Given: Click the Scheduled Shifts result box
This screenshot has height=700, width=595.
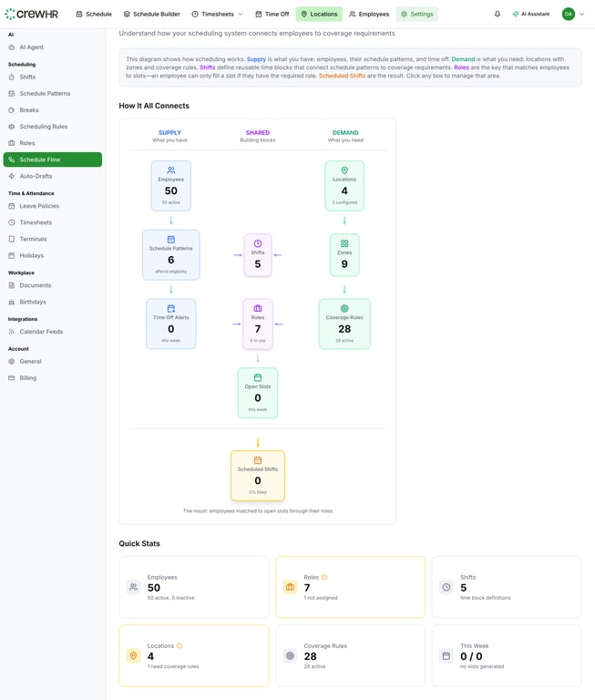Looking at the screenshot, I should point(258,475).
